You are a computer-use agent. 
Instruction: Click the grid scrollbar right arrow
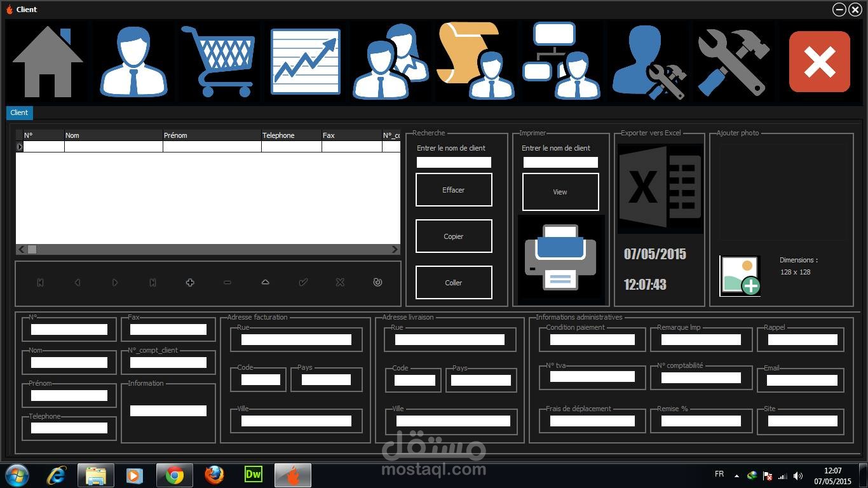pos(395,250)
